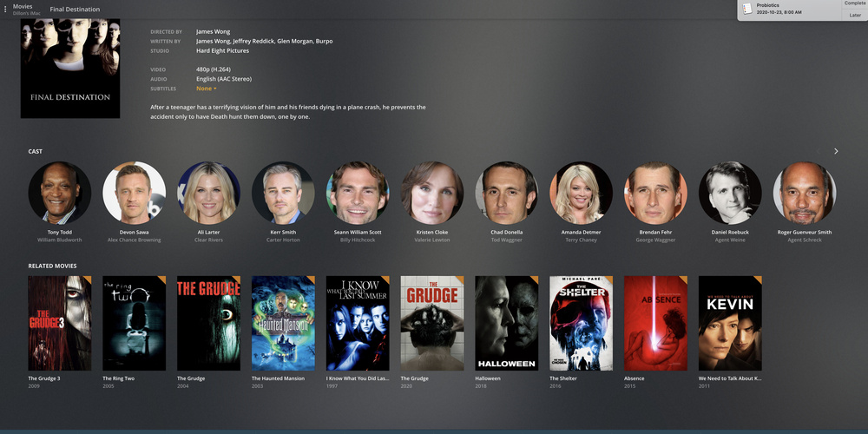Open The Grudge 3 poster
Viewport: 868px width, 434px height.
[60, 323]
